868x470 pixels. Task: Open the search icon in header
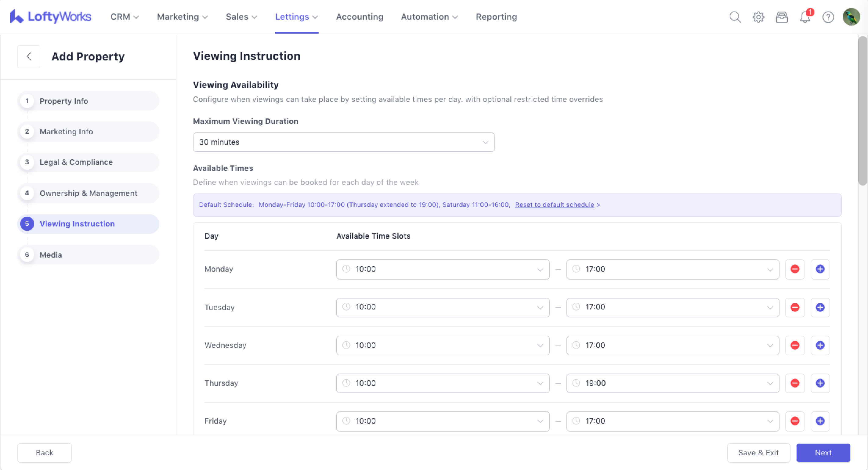click(x=735, y=17)
